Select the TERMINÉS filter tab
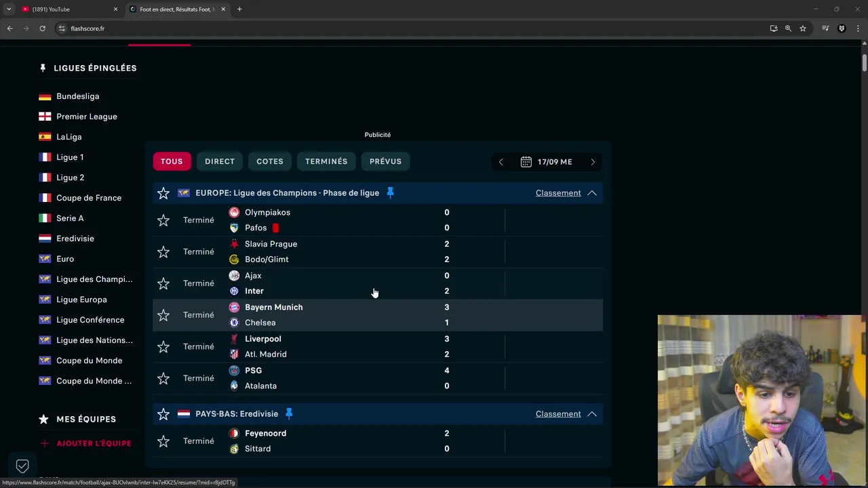The height and width of the screenshot is (488, 868). pyautogui.click(x=326, y=161)
